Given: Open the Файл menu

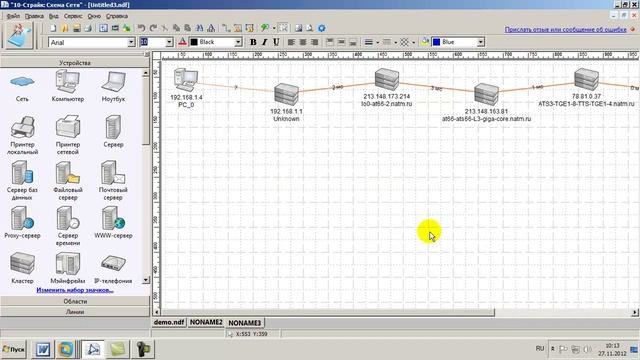Looking at the screenshot, I should coord(13,16).
